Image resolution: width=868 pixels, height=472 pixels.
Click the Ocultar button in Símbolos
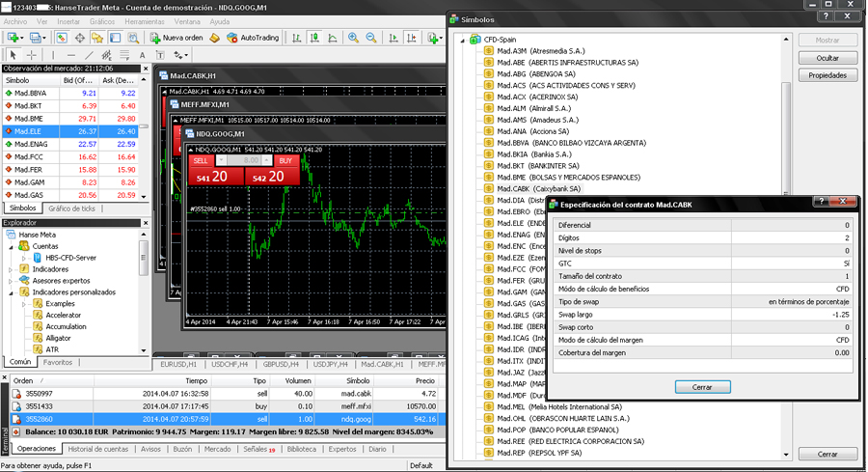[x=827, y=58]
